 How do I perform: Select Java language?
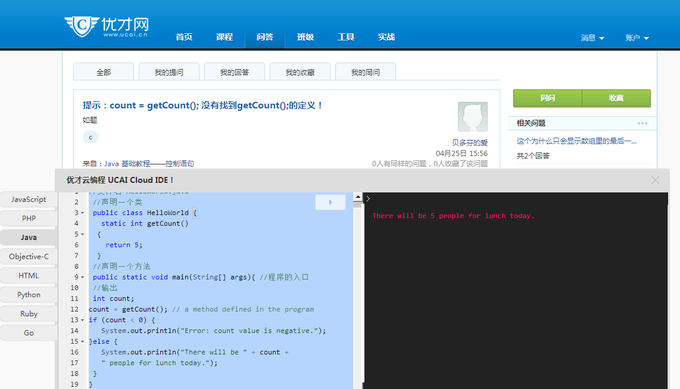29,238
